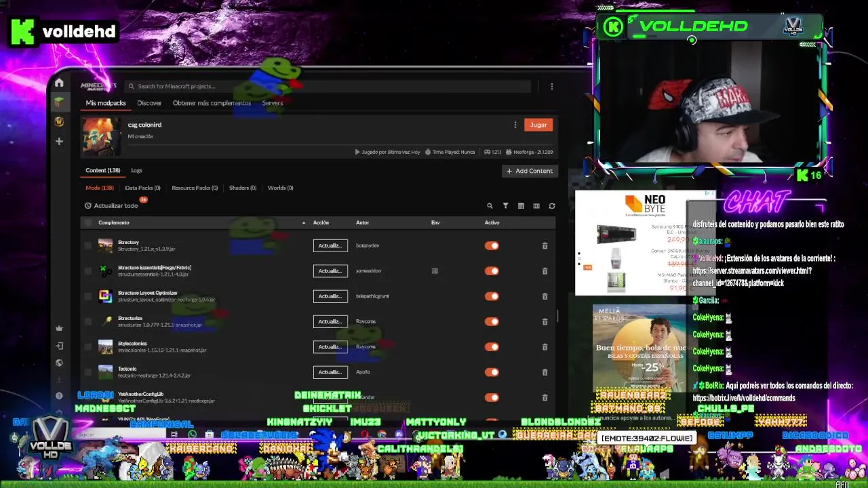Toggle sort arrow on Complemento column

pos(303,223)
